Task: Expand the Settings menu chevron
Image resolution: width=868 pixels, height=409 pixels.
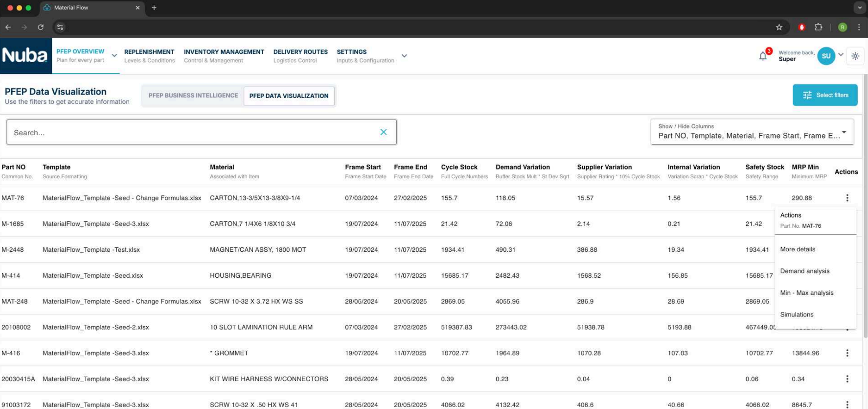Action: [x=404, y=56]
